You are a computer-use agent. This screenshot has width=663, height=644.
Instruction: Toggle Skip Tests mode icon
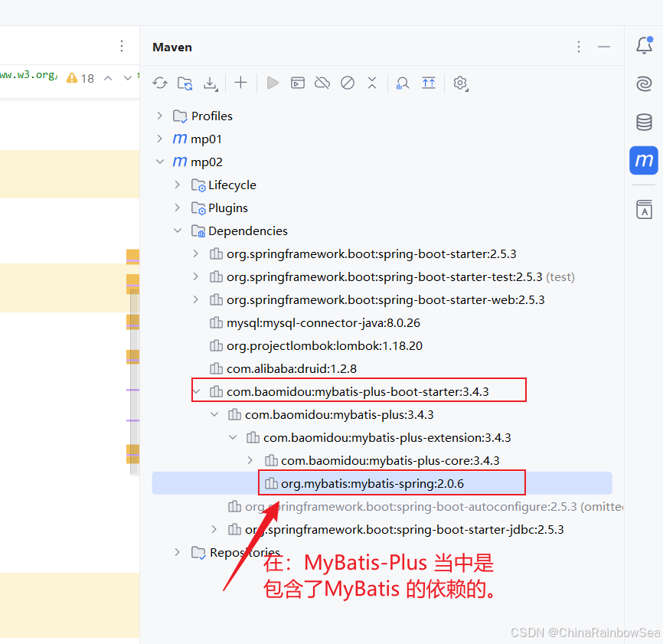[348, 83]
